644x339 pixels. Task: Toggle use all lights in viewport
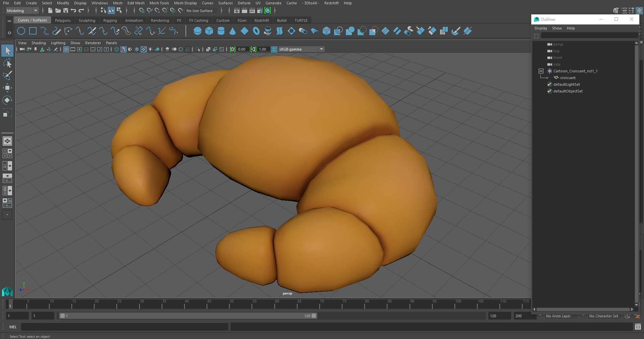(x=150, y=49)
